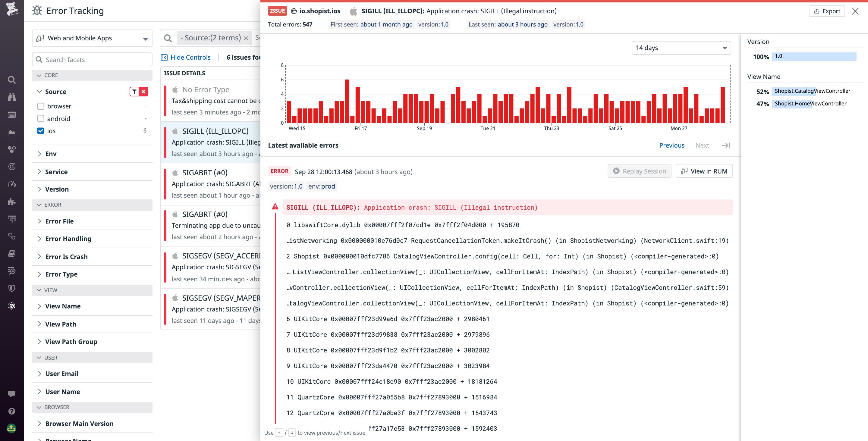868x441 pixels.
Task: Click the Previous link above the error list
Action: (x=671, y=145)
